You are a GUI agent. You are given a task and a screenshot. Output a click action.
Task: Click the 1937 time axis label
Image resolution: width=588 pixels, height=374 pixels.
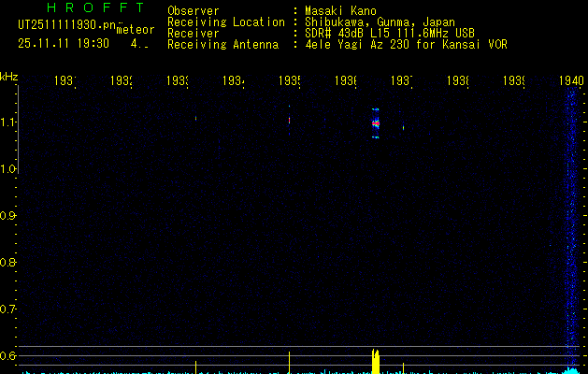tap(402, 80)
